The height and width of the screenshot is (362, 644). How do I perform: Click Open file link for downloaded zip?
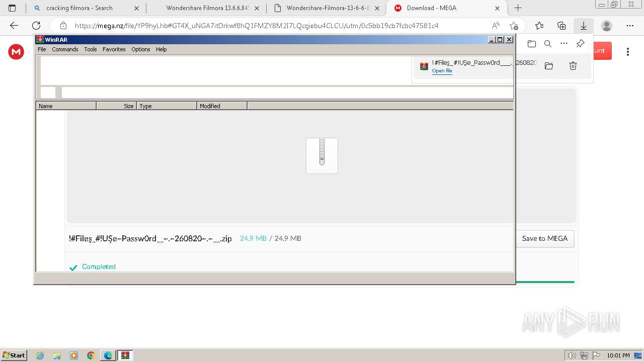coord(442,71)
